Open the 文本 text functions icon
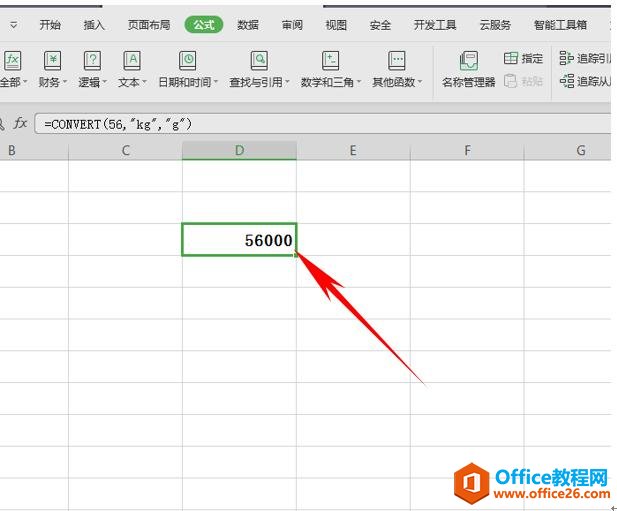617x511 pixels. click(x=132, y=61)
